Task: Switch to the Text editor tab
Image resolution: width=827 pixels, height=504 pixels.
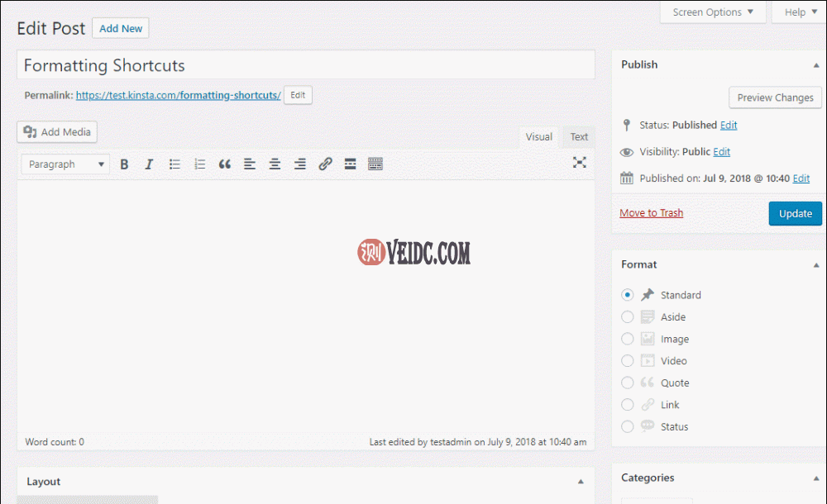Action: click(579, 137)
